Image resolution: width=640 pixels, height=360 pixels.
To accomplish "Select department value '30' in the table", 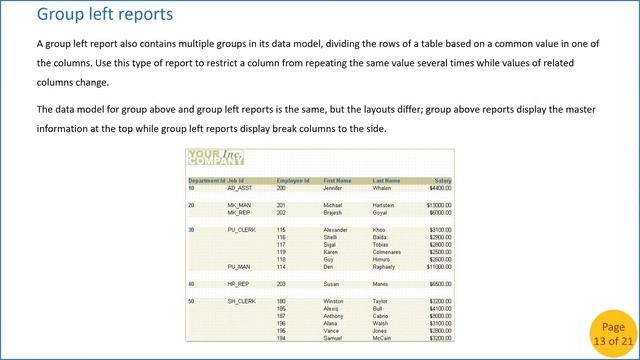I will [x=191, y=230].
